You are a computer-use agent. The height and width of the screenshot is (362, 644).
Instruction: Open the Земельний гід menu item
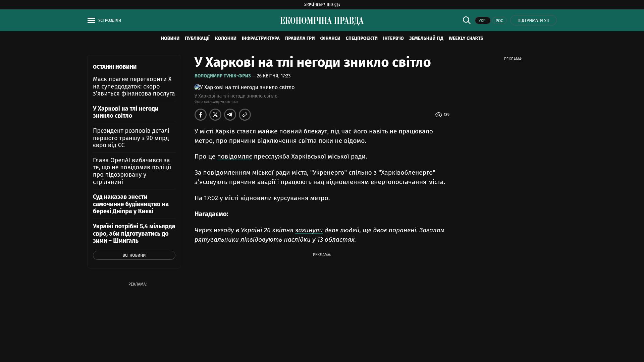coord(426,39)
